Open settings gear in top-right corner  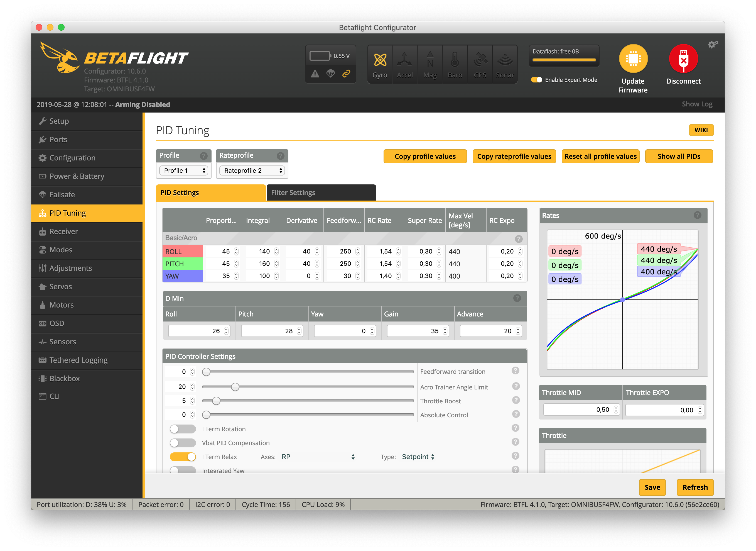[x=713, y=44]
